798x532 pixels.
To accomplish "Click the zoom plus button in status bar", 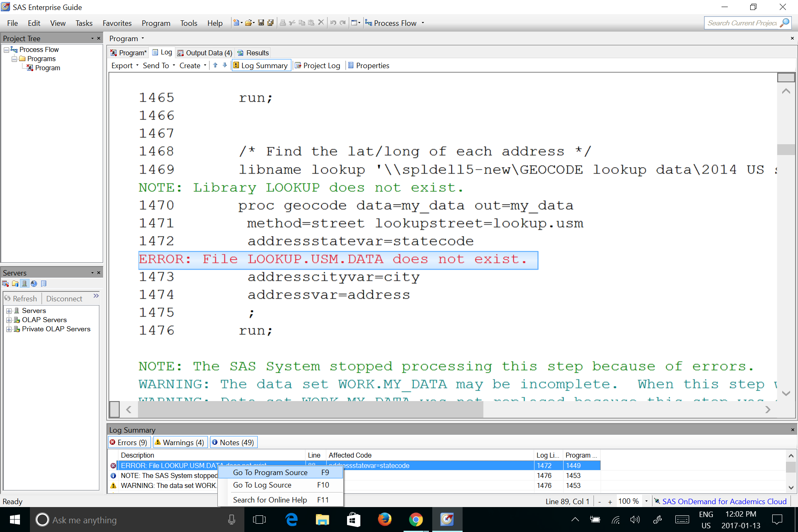I will click(x=610, y=502).
